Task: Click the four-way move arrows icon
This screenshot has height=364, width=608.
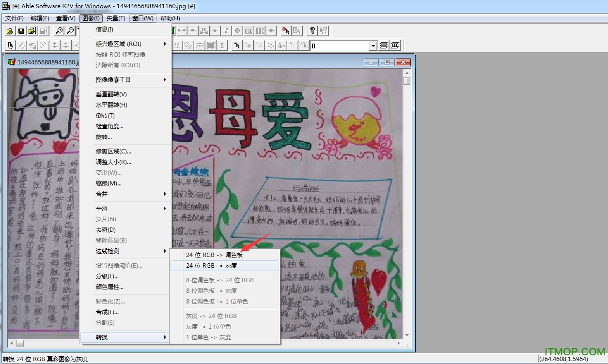Action: point(270,45)
